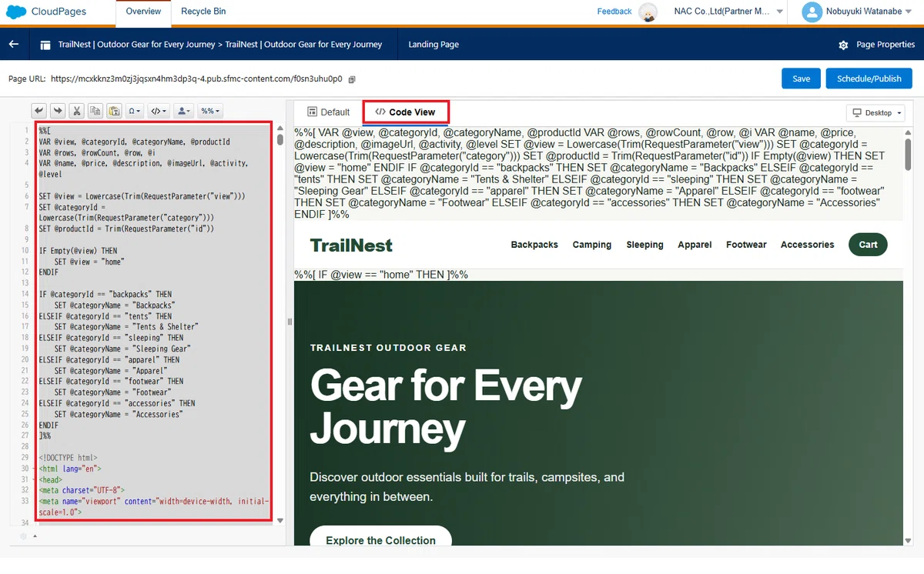Click the user avatar icon
The width and height of the screenshot is (924, 574).
click(x=812, y=12)
